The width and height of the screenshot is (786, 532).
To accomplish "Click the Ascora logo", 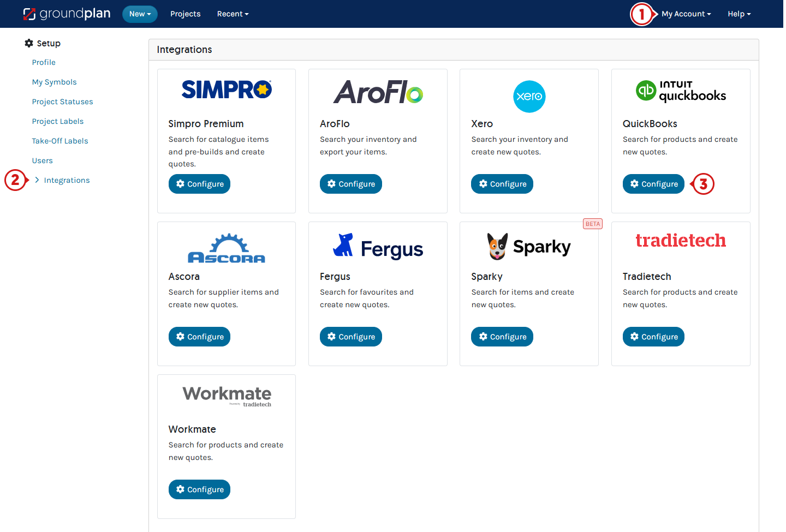I will tap(227, 249).
